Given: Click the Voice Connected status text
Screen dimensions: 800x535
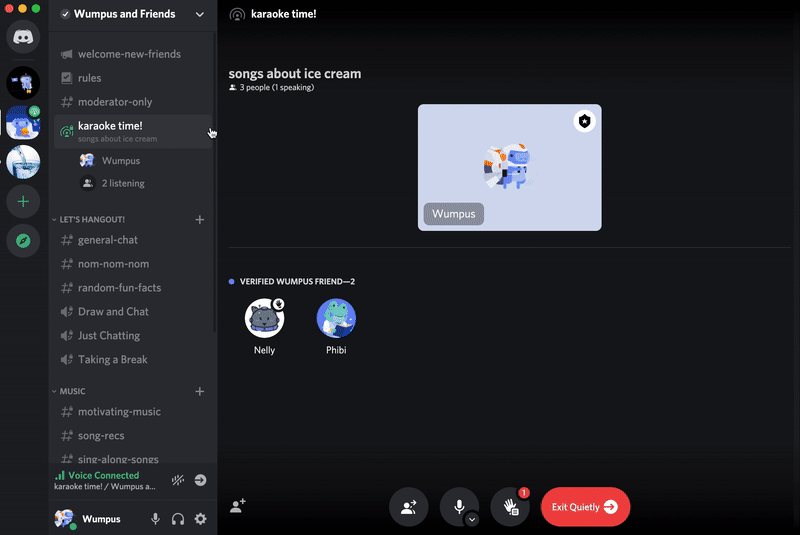Looking at the screenshot, I should pyautogui.click(x=104, y=475).
